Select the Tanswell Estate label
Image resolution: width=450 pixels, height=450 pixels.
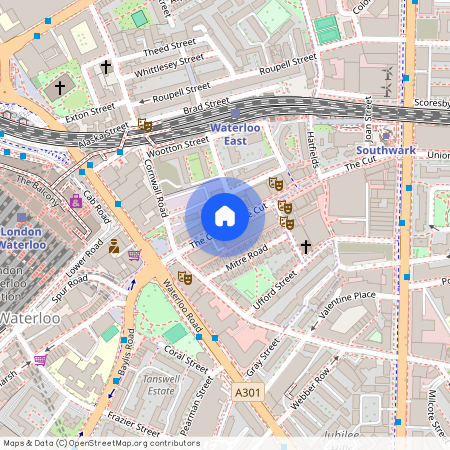tap(161, 385)
